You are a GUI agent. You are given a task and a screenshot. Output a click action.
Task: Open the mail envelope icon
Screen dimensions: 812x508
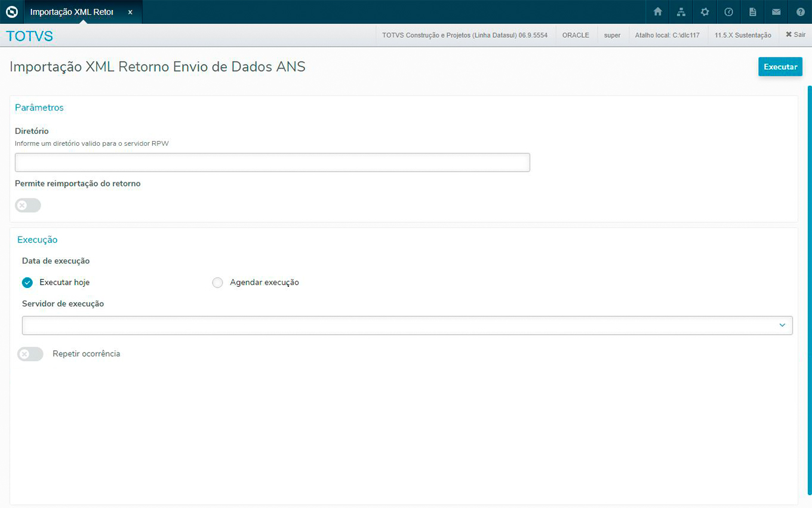776,12
